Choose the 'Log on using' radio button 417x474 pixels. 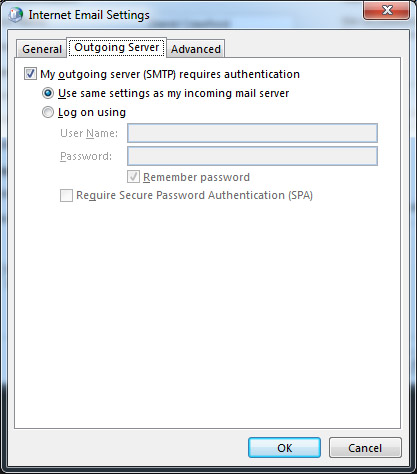[x=48, y=112]
